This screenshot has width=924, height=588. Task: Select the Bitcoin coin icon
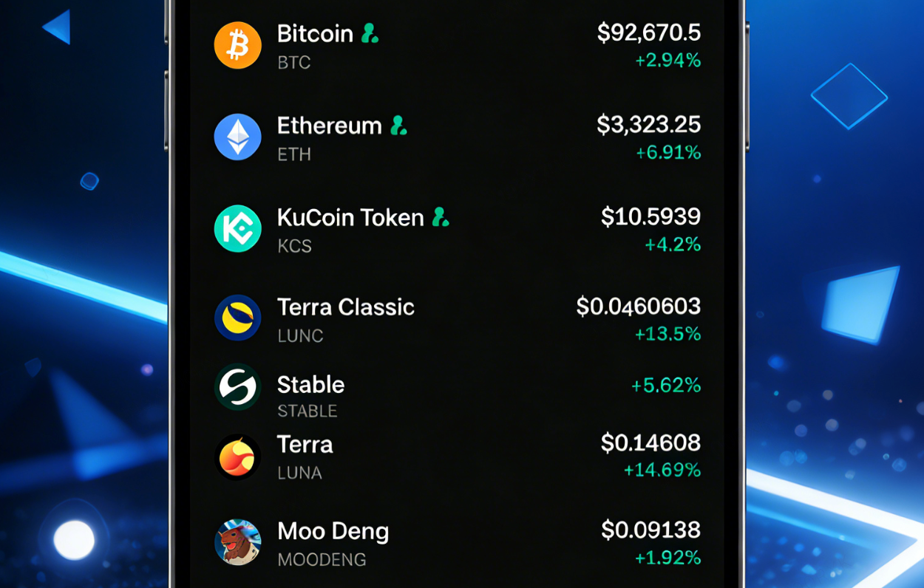(x=237, y=45)
